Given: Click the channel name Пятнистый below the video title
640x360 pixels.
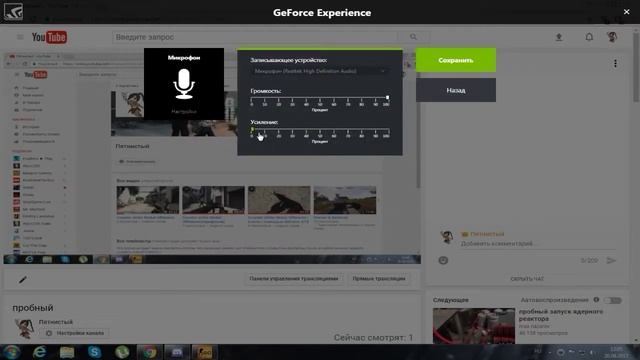Looking at the screenshot, I should coord(56,322).
